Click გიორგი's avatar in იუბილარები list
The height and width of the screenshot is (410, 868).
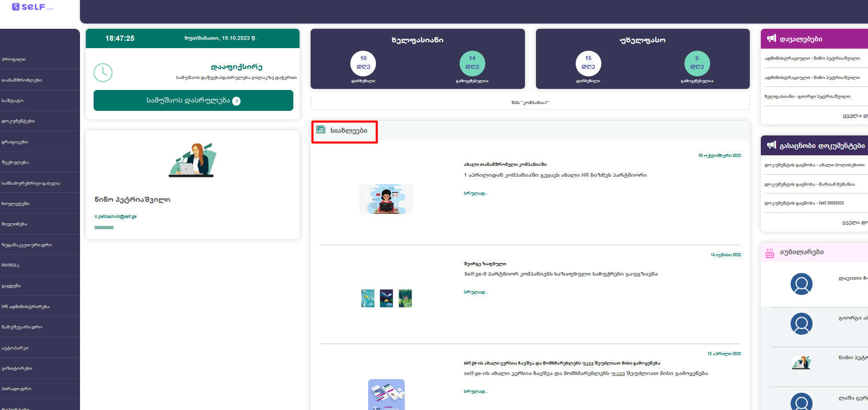tap(801, 324)
